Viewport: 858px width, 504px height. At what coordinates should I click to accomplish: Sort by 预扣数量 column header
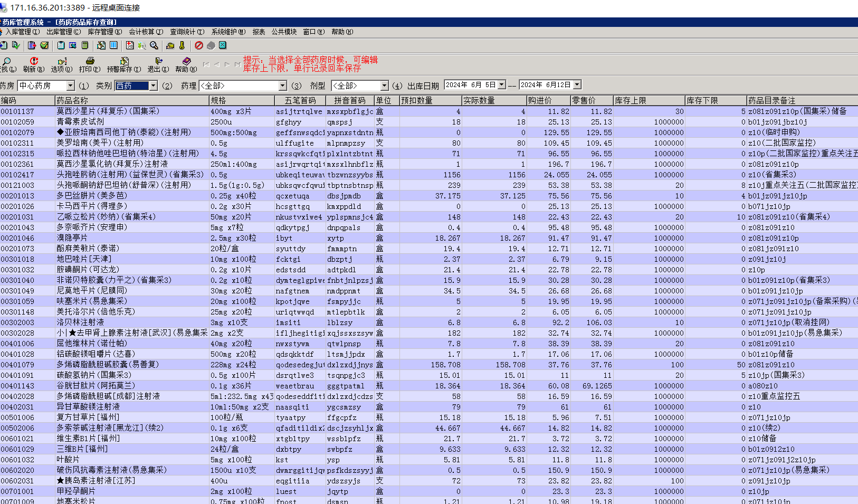point(431,100)
